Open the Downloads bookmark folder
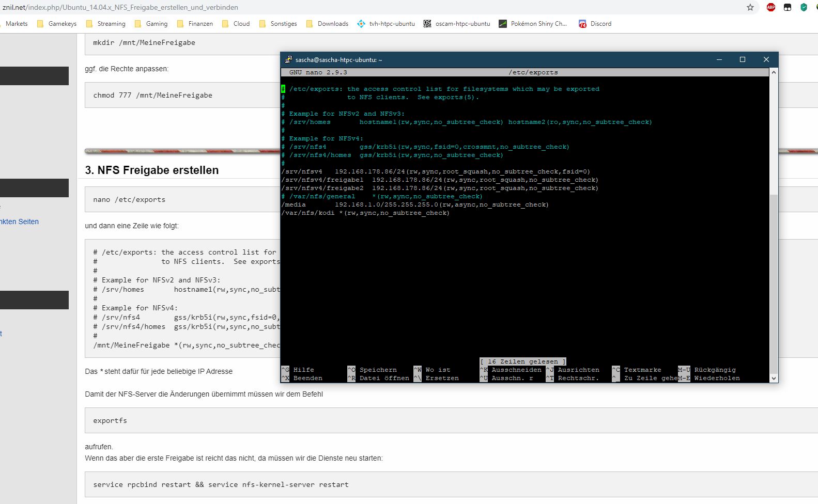 [327, 24]
